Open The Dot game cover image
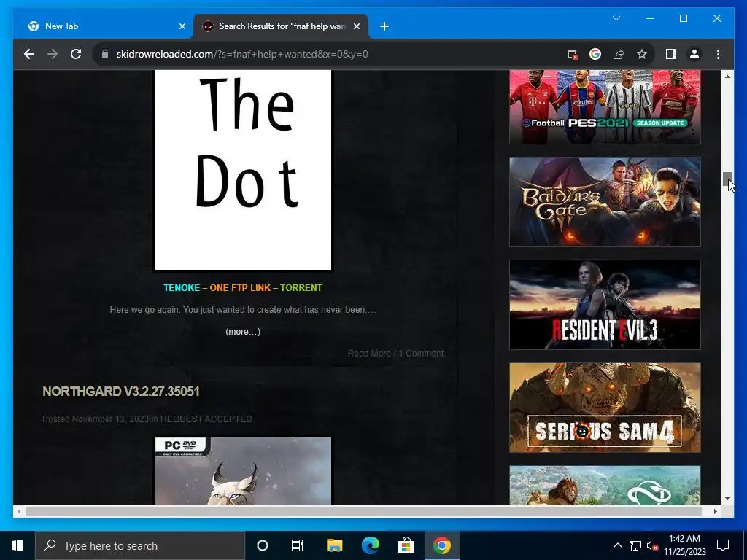The image size is (747, 560). pyautogui.click(x=243, y=170)
